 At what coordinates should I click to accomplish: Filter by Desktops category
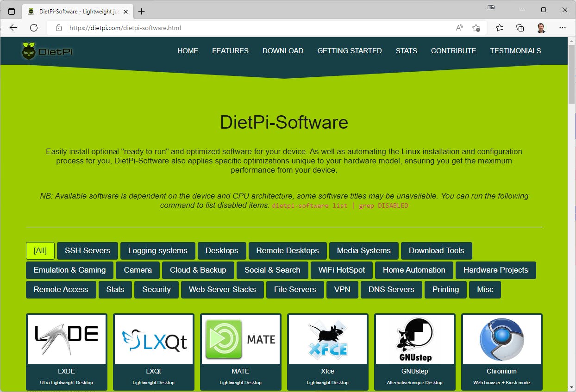click(222, 251)
